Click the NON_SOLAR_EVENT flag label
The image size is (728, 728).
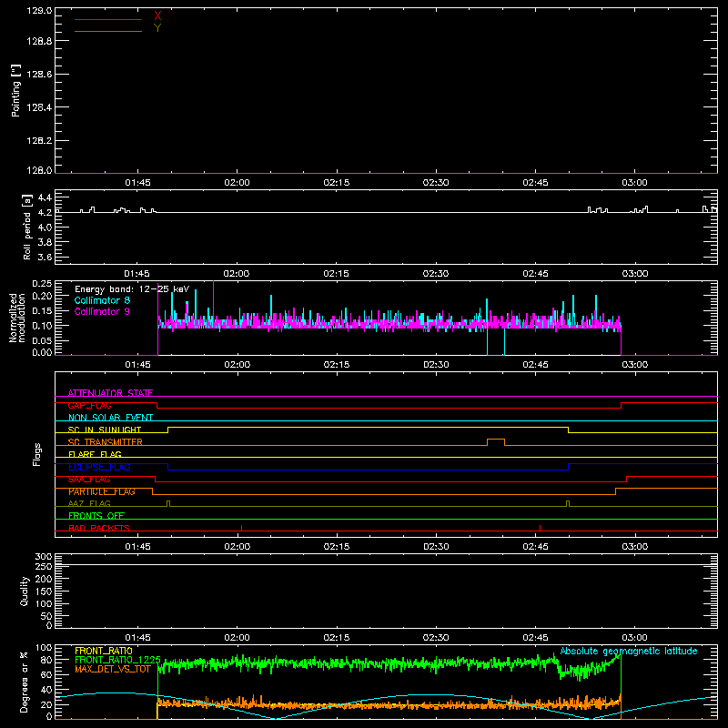(110, 418)
